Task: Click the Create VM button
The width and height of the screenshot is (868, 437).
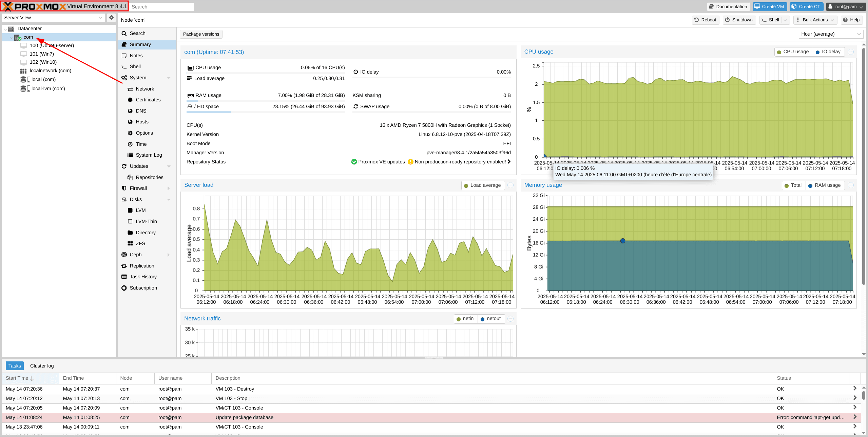Action: [769, 6]
